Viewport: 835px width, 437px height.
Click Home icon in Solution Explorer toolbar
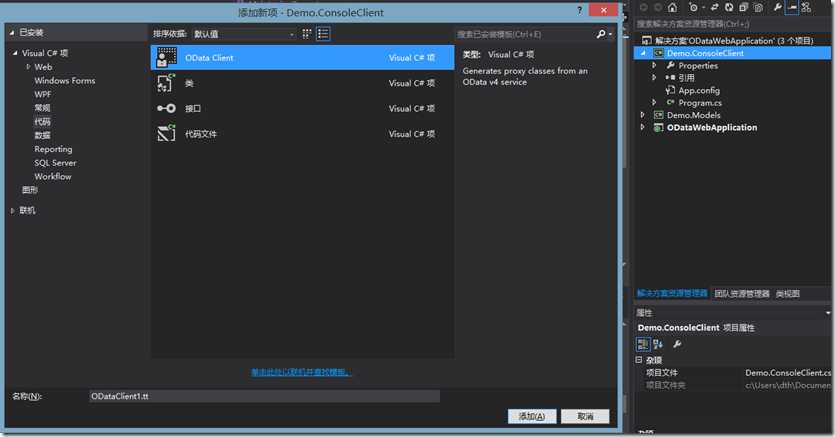pyautogui.click(x=673, y=7)
